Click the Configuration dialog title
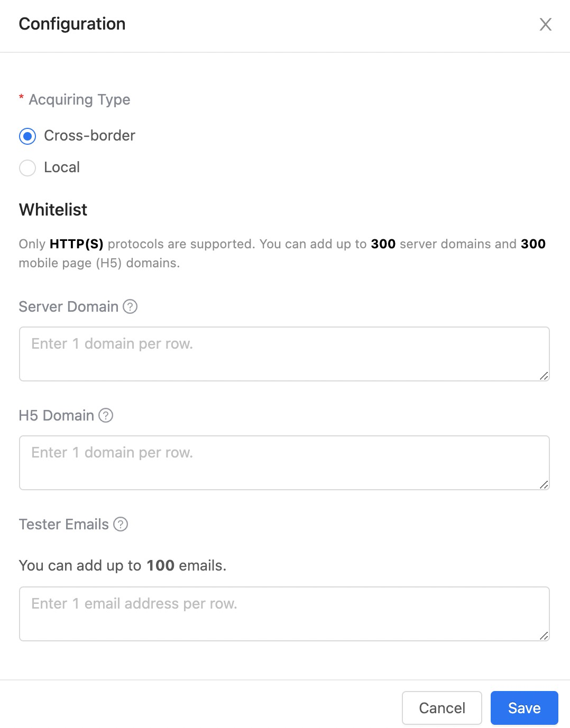570x728 pixels. (72, 24)
